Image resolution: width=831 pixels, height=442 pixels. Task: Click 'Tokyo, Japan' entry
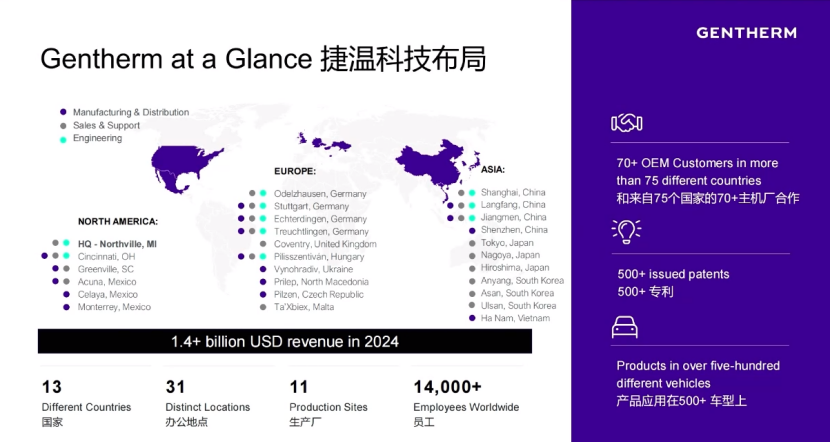tap(507, 243)
